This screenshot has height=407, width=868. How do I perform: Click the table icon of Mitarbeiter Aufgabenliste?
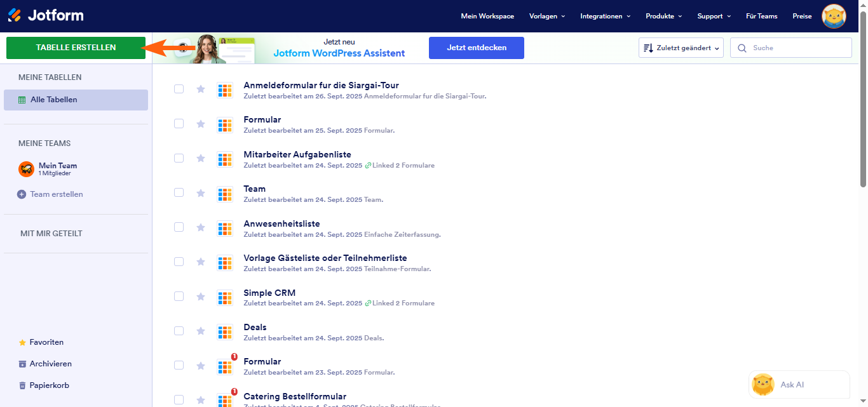click(x=224, y=159)
